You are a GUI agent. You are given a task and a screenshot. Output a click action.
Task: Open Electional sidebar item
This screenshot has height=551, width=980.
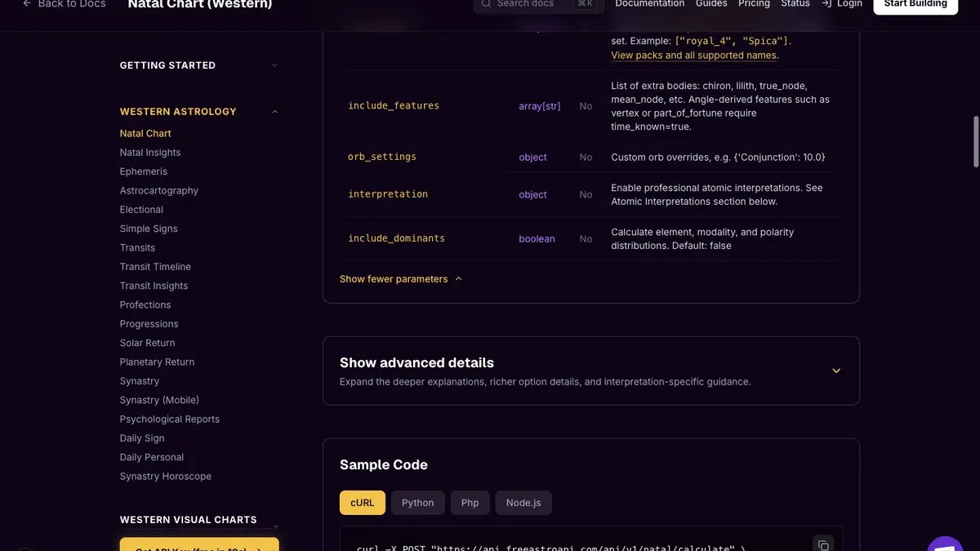[141, 210]
